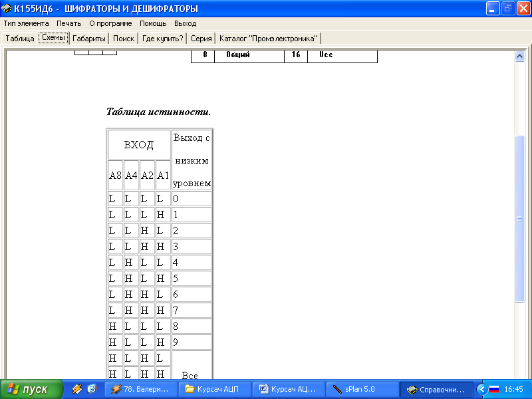The width and height of the screenshot is (532, 399).
Task: Open the Помощь menu
Action: [153, 23]
